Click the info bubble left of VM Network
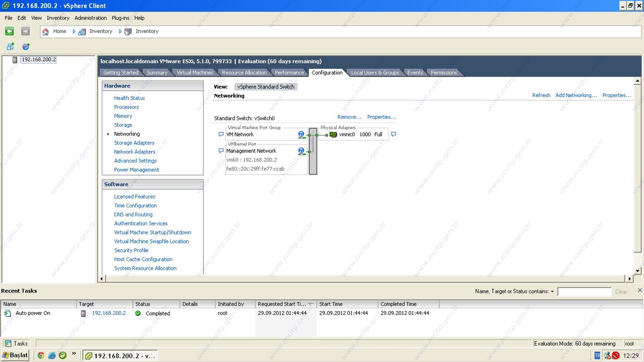Image resolution: width=644 pixels, height=362 pixels. coord(221,134)
